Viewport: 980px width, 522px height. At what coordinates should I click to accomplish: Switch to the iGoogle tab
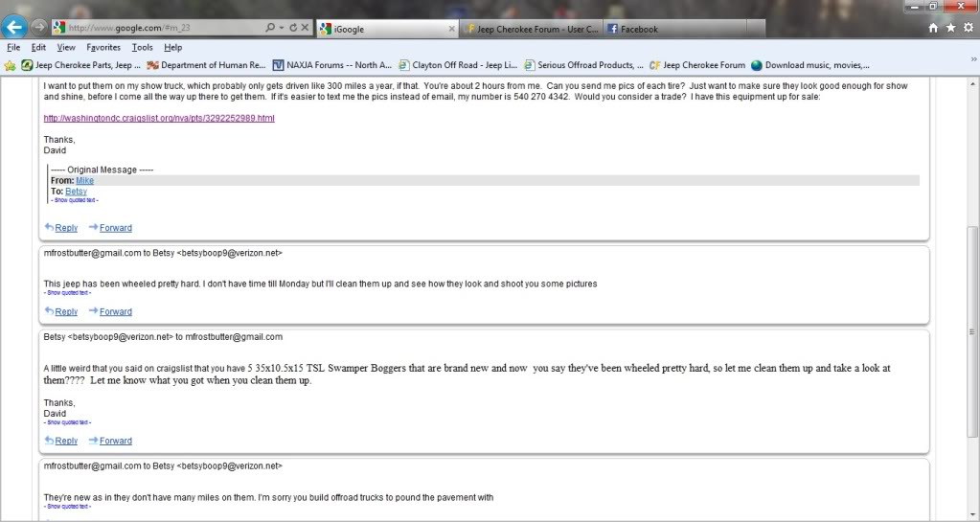pos(388,29)
